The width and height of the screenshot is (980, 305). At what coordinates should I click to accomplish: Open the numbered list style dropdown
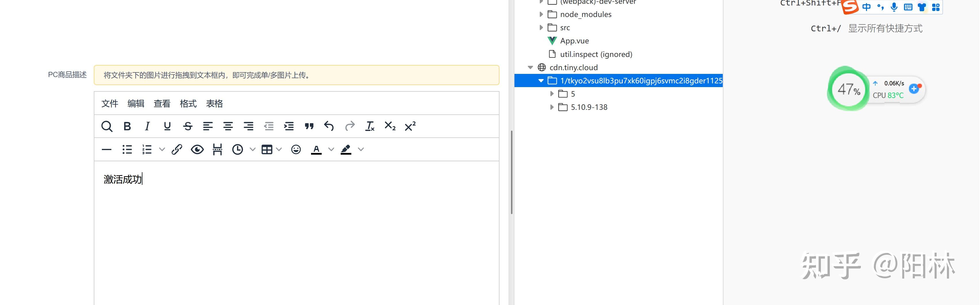tap(163, 149)
